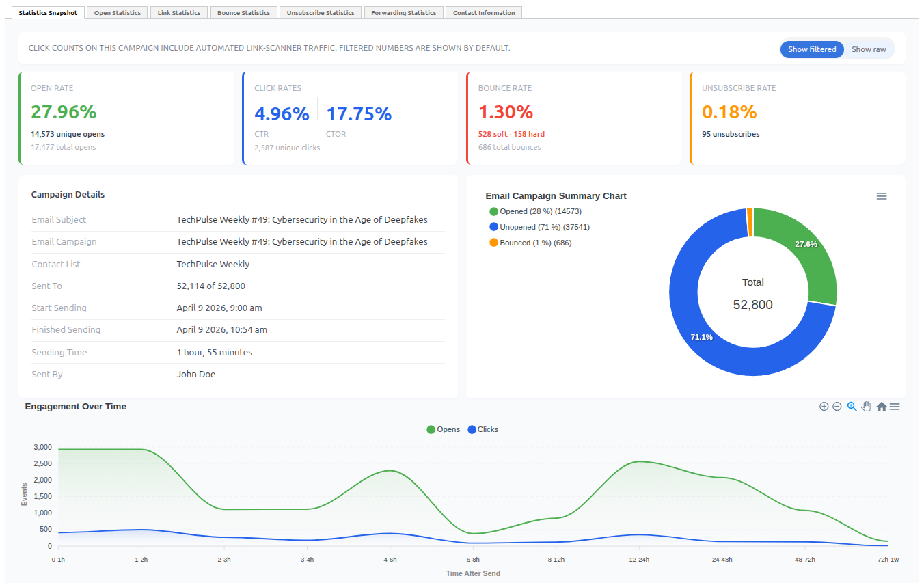
Task: Click the '71.1%' donut slice label
Action: 702,337
